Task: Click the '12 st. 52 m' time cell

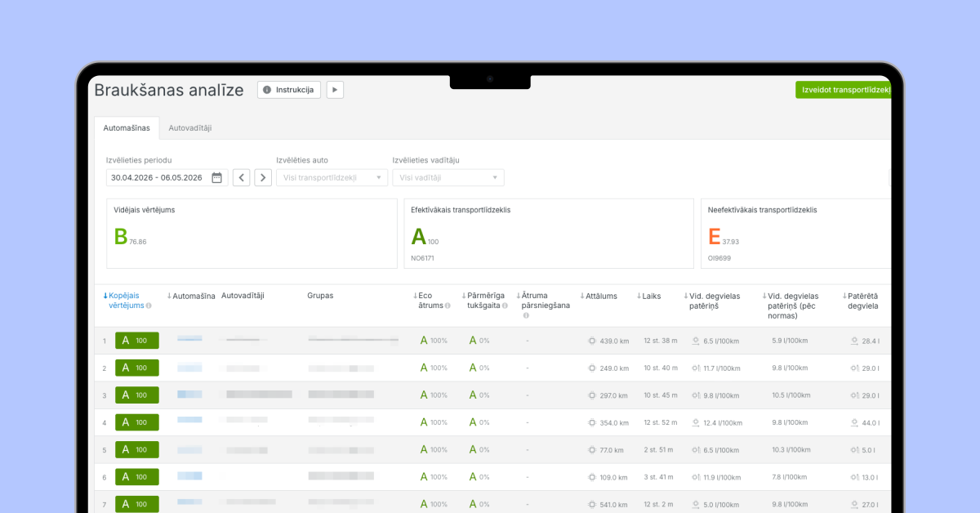Action: (x=661, y=423)
